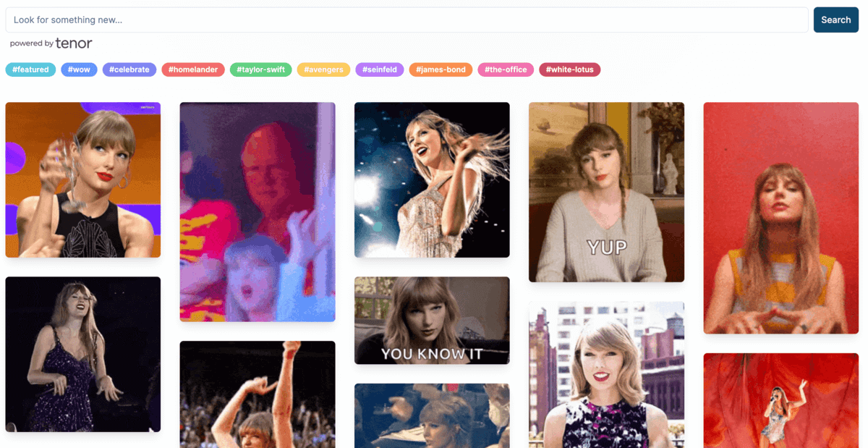Click the 'Look for something new' search field

(x=406, y=20)
